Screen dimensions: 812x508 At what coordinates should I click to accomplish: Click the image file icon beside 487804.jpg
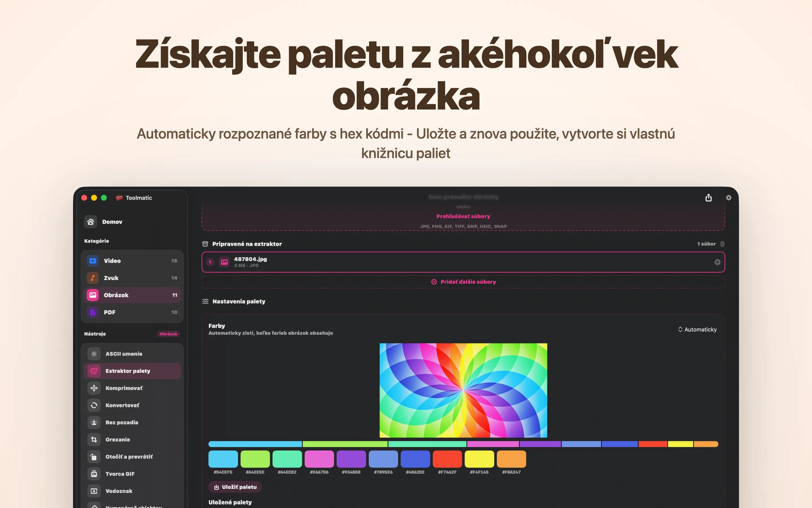click(224, 262)
